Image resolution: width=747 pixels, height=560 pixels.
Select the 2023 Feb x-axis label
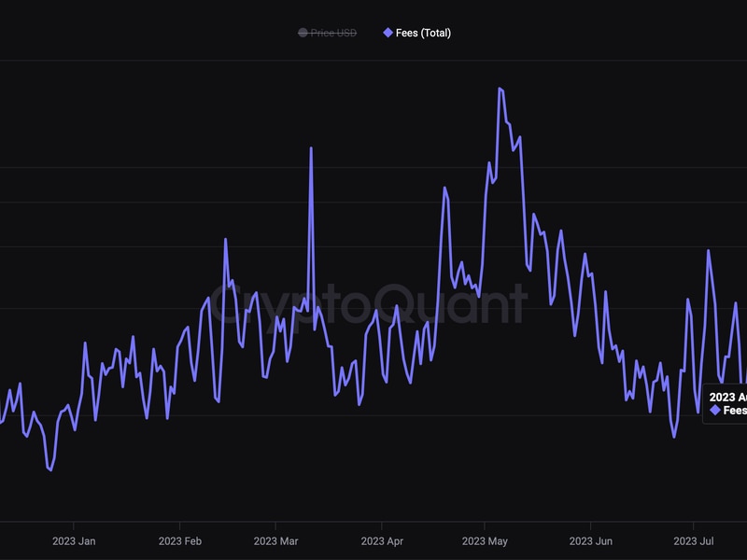[x=180, y=541]
